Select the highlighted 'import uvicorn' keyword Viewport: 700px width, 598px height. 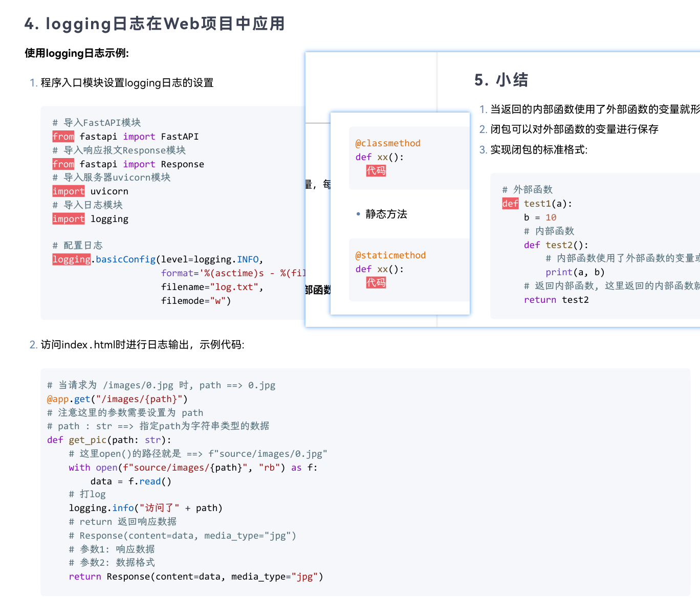[x=68, y=191]
